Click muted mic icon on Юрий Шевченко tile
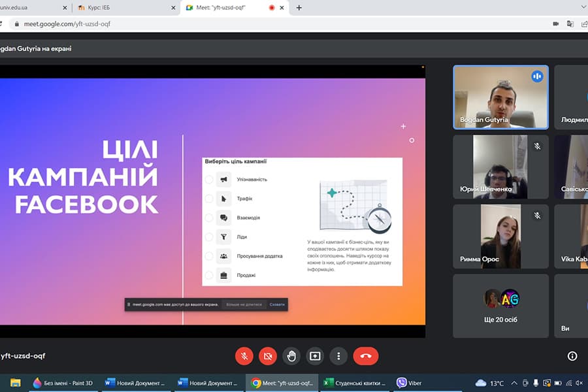 point(538,146)
